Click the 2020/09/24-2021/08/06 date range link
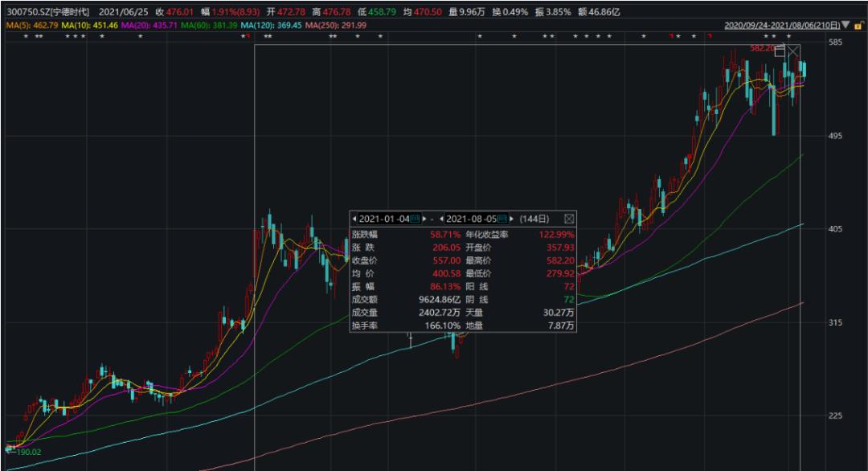868x471 pixels. (782, 26)
